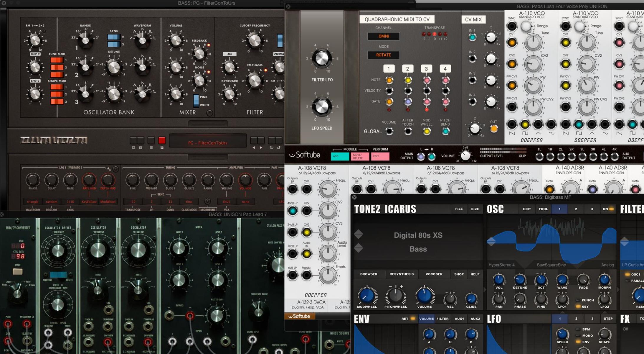Click the VOCODER button in Icarus
Screen dimensions: 644x354
point(434,274)
